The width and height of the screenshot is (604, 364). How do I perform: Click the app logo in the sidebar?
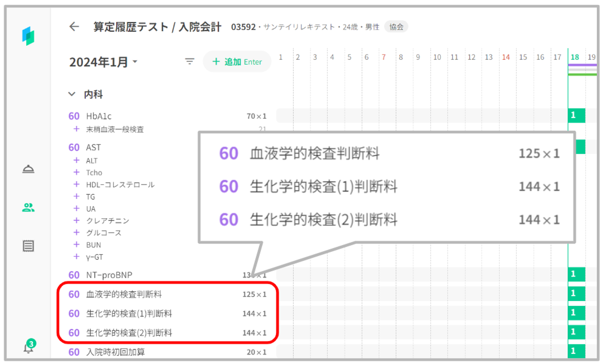[28, 36]
